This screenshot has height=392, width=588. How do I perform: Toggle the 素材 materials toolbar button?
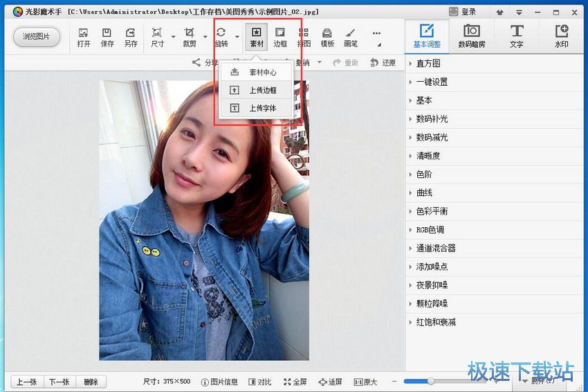tap(257, 37)
